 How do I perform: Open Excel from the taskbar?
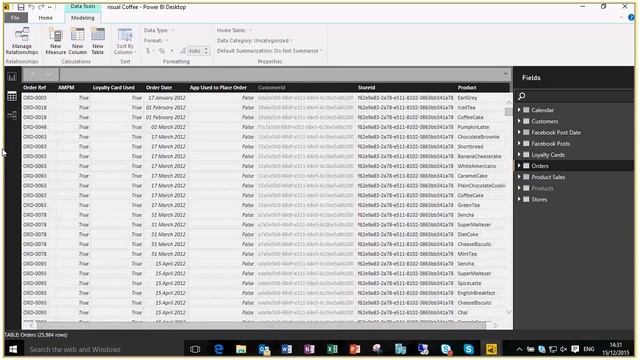tap(332, 349)
